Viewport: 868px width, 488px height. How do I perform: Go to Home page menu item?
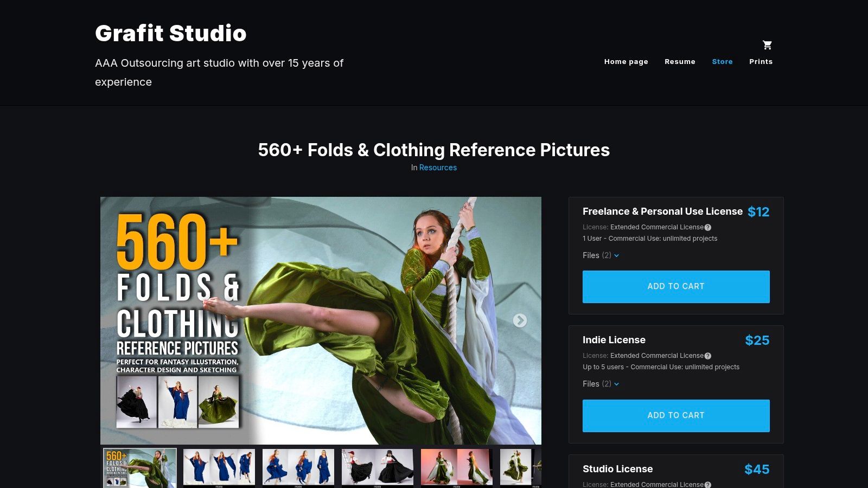tap(626, 62)
